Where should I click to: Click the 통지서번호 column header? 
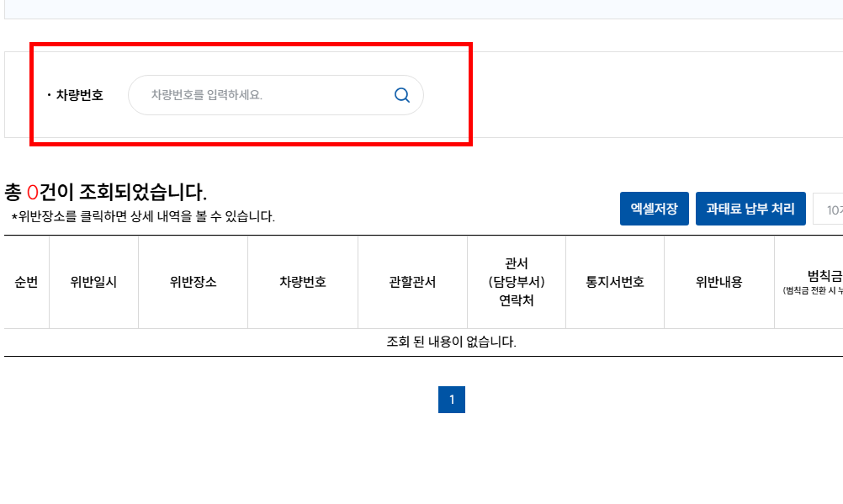point(615,282)
